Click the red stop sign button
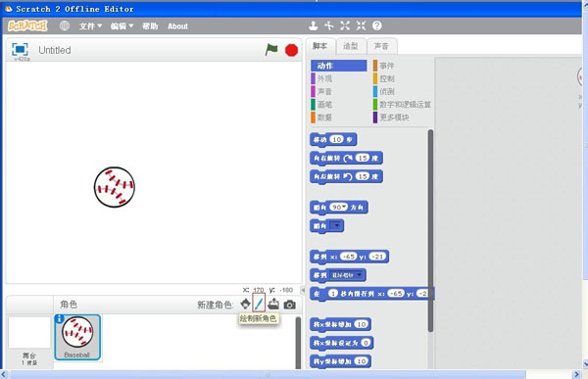 coord(291,50)
